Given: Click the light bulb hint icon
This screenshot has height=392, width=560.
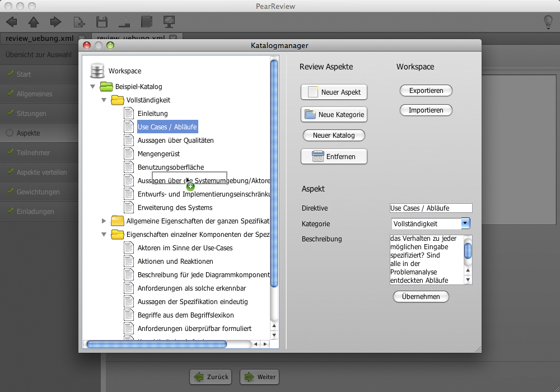Looking at the screenshot, I should point(548,22).
